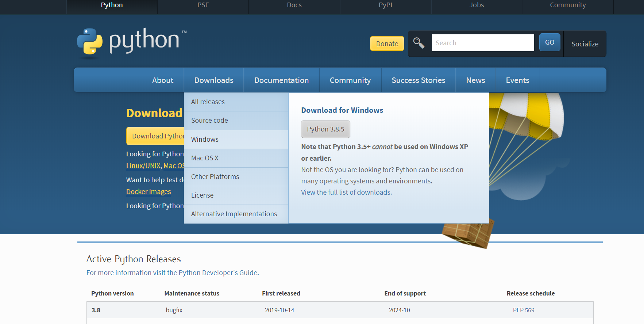This screenshot has width=644, height=324.
Task: Open the Documentation navigation menu
Action: 281,80
